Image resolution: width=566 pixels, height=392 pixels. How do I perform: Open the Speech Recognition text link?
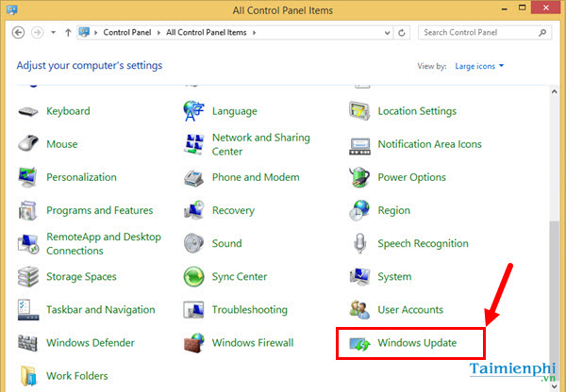(x=423, y=244)
